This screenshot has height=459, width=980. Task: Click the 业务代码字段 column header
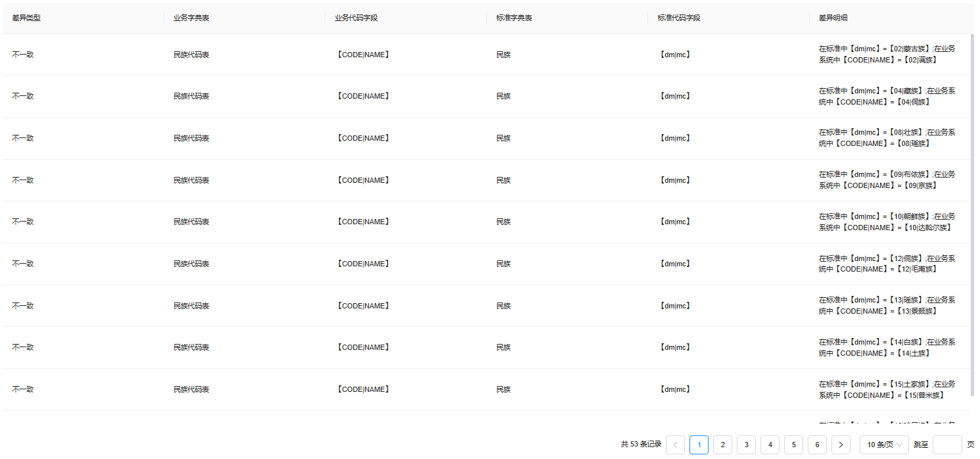point(356,18)
